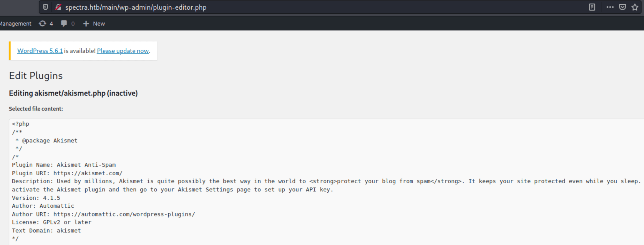Image resolution: width=644 pixels, height=245 pixels.
Task: Place the cursor on the <?php line
Action: [21, 124]
